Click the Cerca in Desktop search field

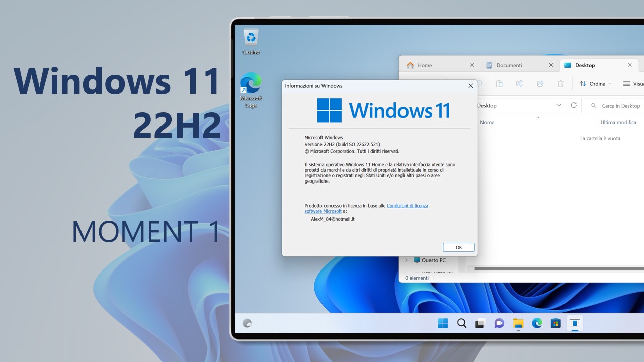tap(614, 106)
